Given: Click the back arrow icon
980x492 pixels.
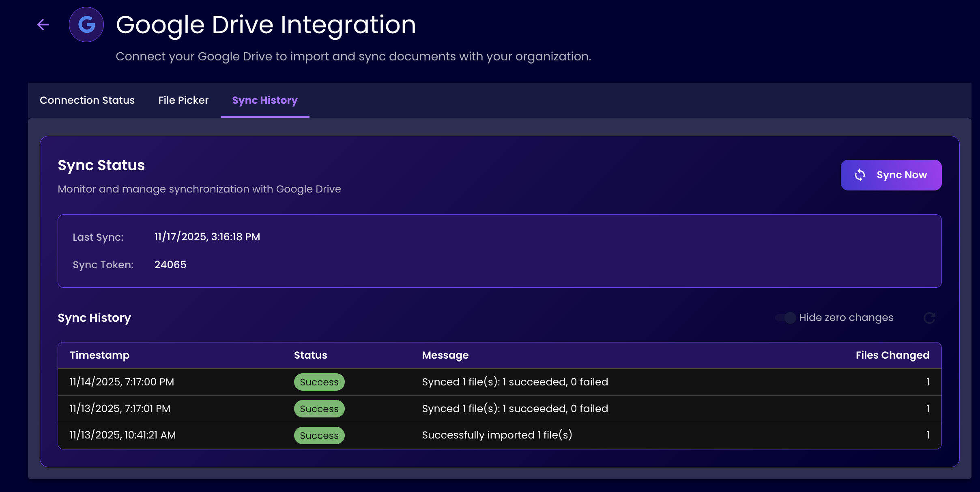Looking at the screenshot, I should click(43, 25).
